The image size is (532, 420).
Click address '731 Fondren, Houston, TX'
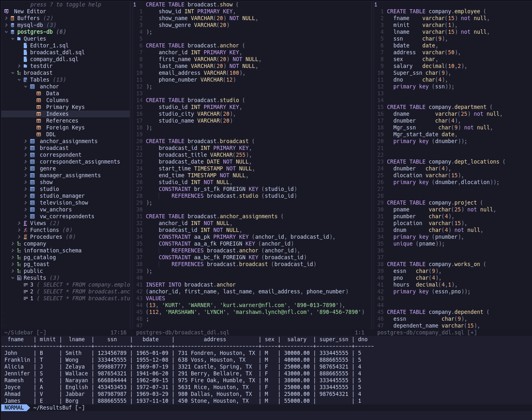click(217, 353)
